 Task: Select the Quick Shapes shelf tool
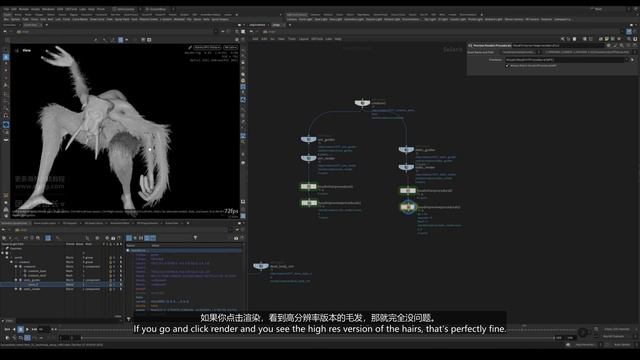point(220,19)
